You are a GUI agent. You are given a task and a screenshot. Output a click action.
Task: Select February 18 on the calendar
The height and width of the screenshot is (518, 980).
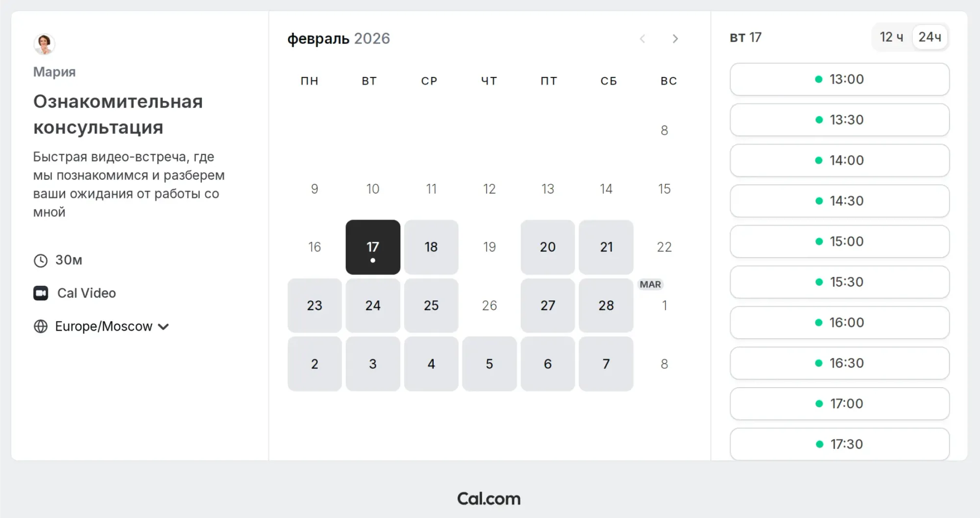tap(431, 247)
